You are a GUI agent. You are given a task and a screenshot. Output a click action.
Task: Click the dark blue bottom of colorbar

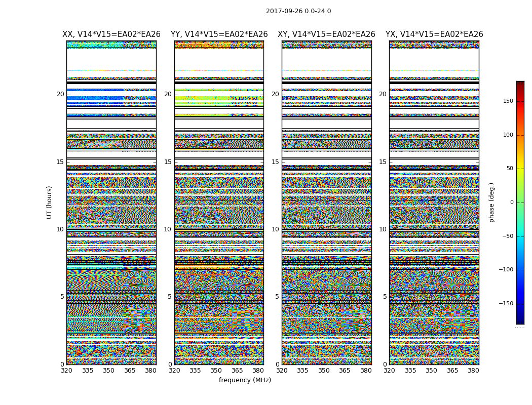click(x=520, y=322)
